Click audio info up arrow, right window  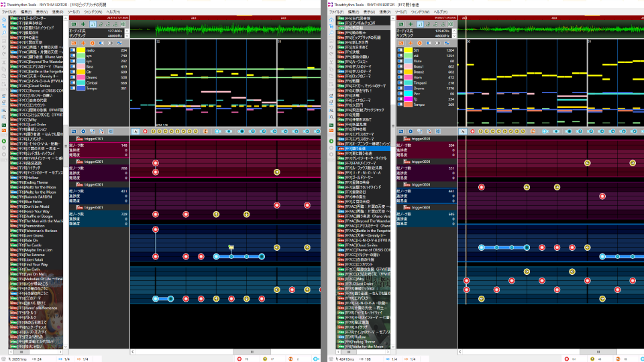click(x=454, y=31)
